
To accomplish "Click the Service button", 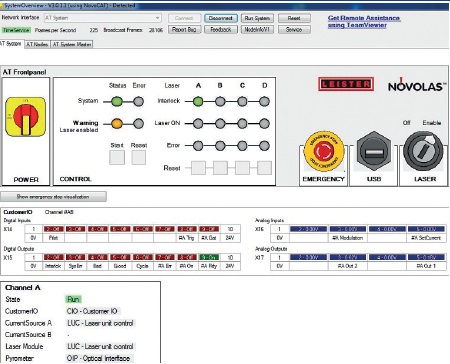I will point(294,30).
